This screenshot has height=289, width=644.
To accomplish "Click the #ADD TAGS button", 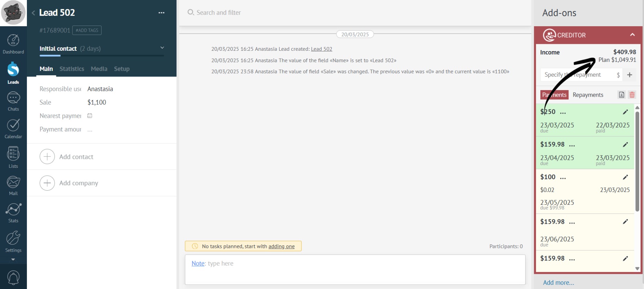I will tap(87, 30).
